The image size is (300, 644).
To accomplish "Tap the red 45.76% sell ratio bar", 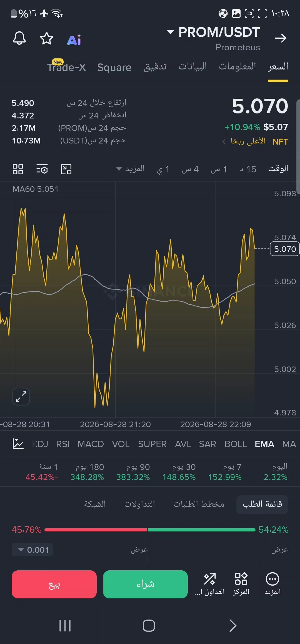I will 96,530.
